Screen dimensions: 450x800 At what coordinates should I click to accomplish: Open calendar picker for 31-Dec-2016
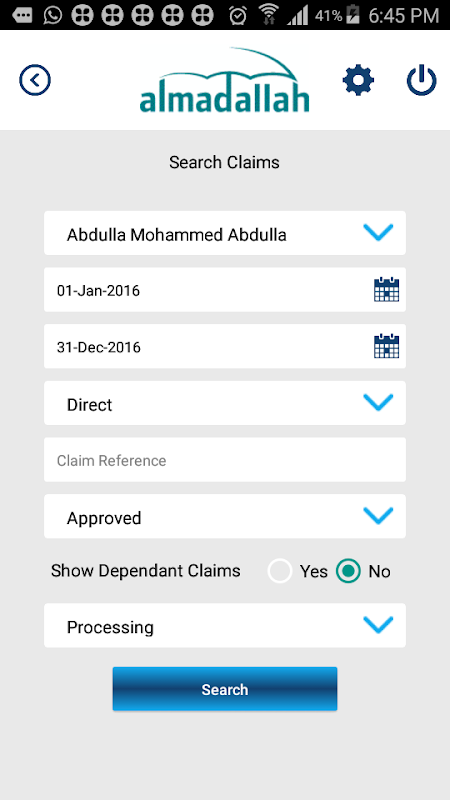[386, 346]
